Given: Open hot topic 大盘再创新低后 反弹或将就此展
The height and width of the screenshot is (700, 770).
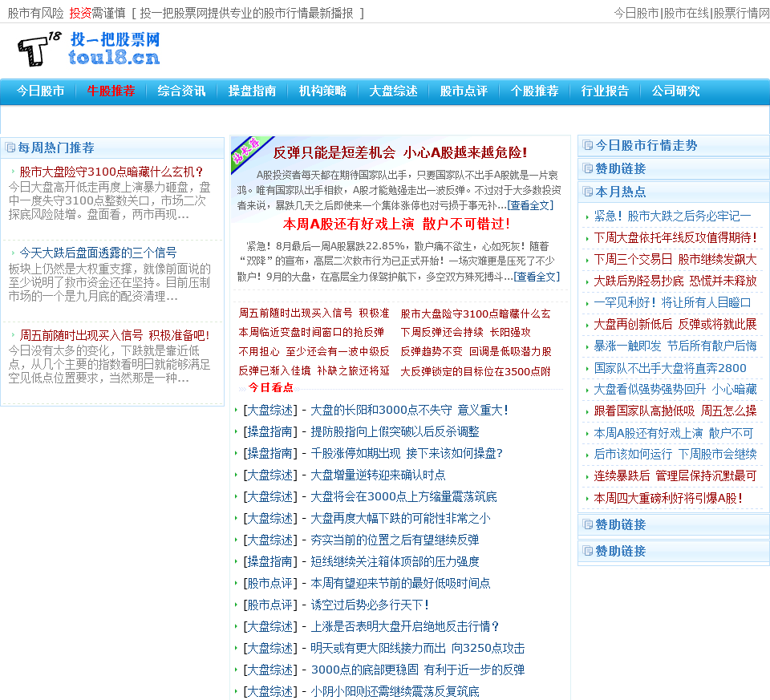Looking at the screenshot, I should (x=675, y=324).
